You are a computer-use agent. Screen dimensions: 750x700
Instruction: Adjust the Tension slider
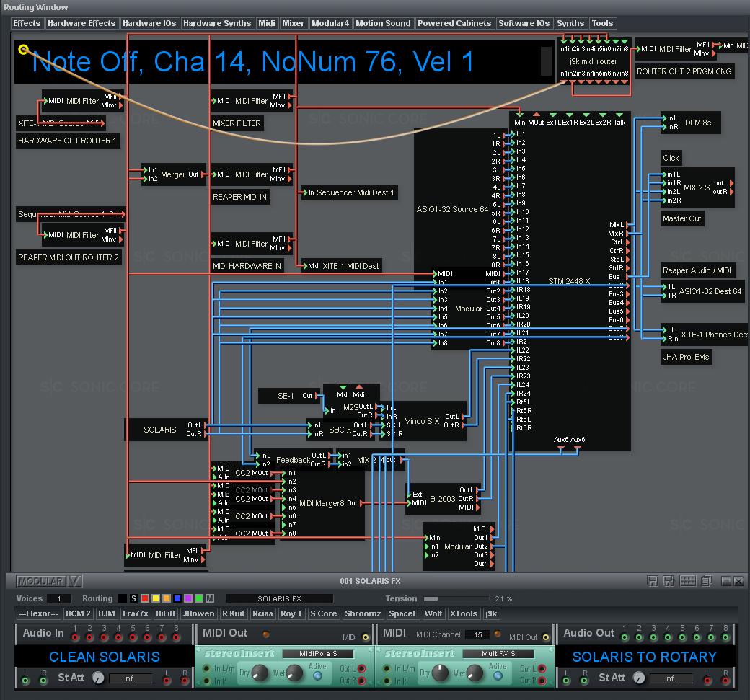tap(456, 598)
